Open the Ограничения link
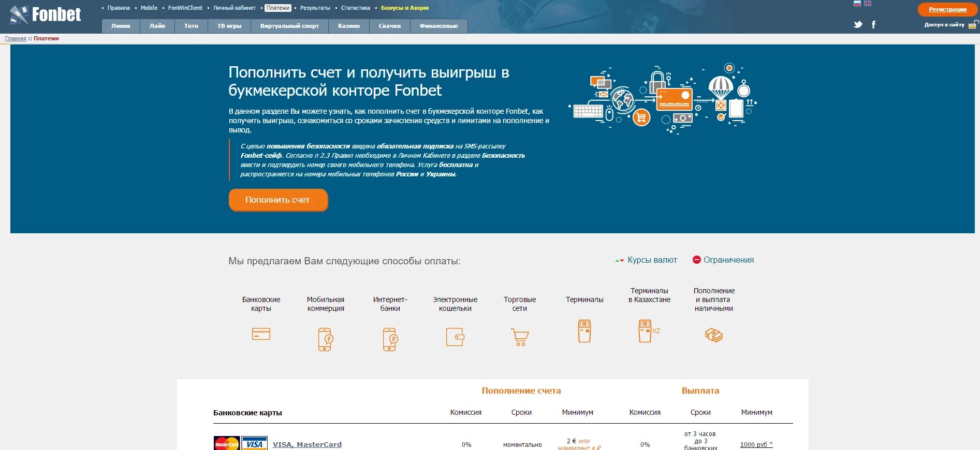This screenshot has height=450, width=980. (728, 260)
